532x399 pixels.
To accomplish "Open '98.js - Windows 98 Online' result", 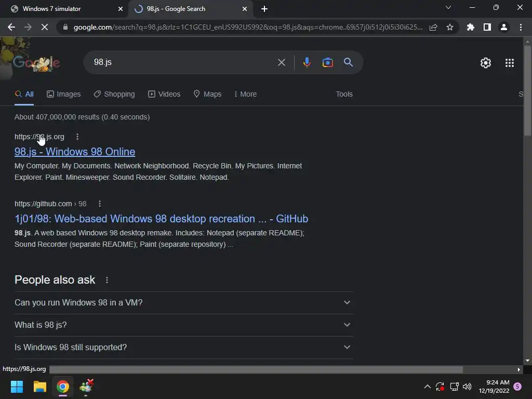I will [x=75, y=152].
